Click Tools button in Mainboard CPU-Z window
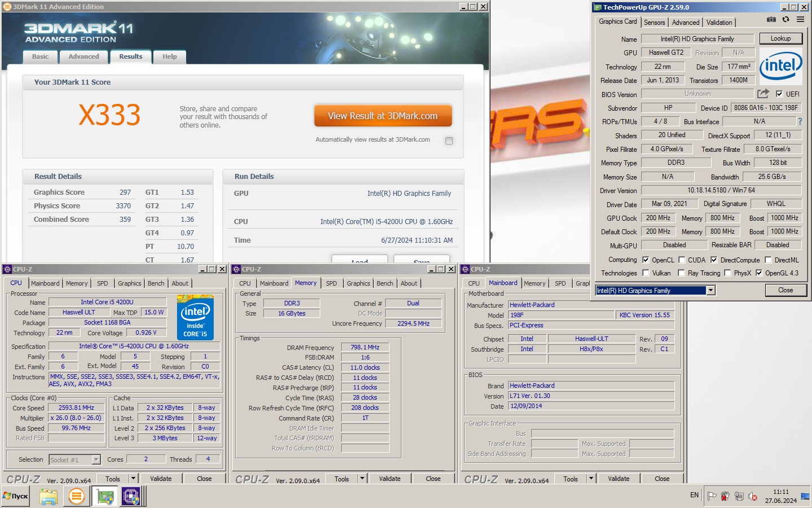 tap(571, 479)
